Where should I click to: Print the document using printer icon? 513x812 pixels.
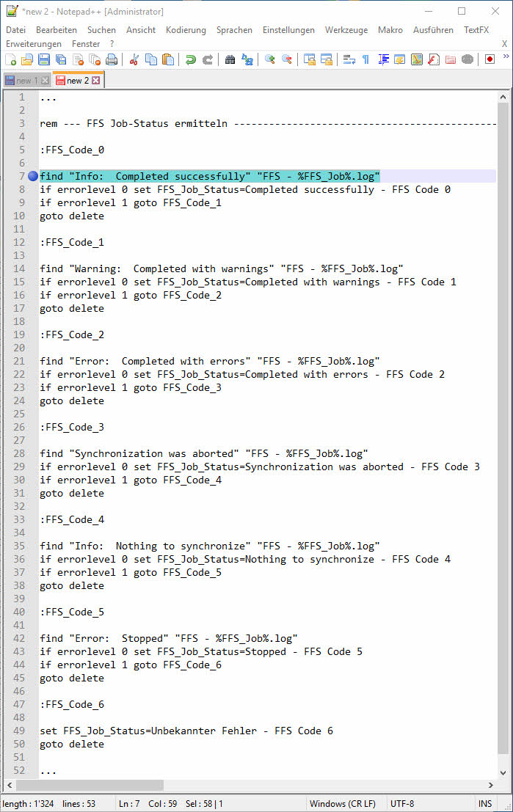[x=112, y=59]
